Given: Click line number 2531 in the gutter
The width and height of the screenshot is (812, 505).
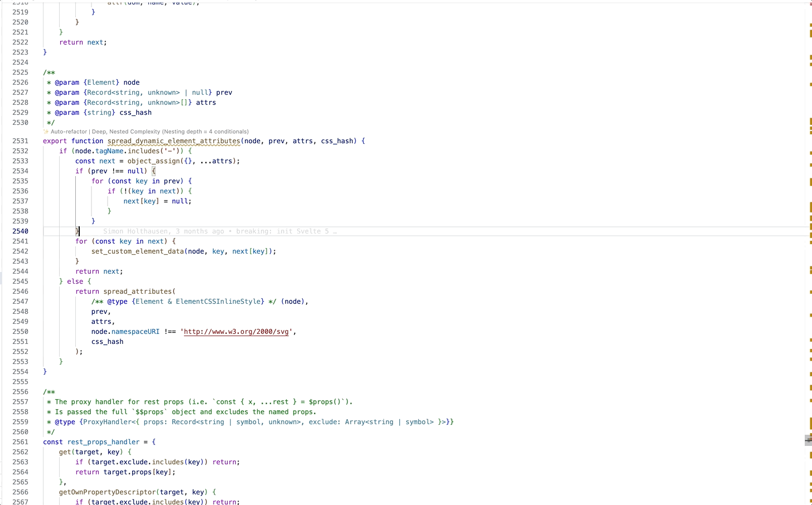Looking at the screenshot, I should (20, 141).
